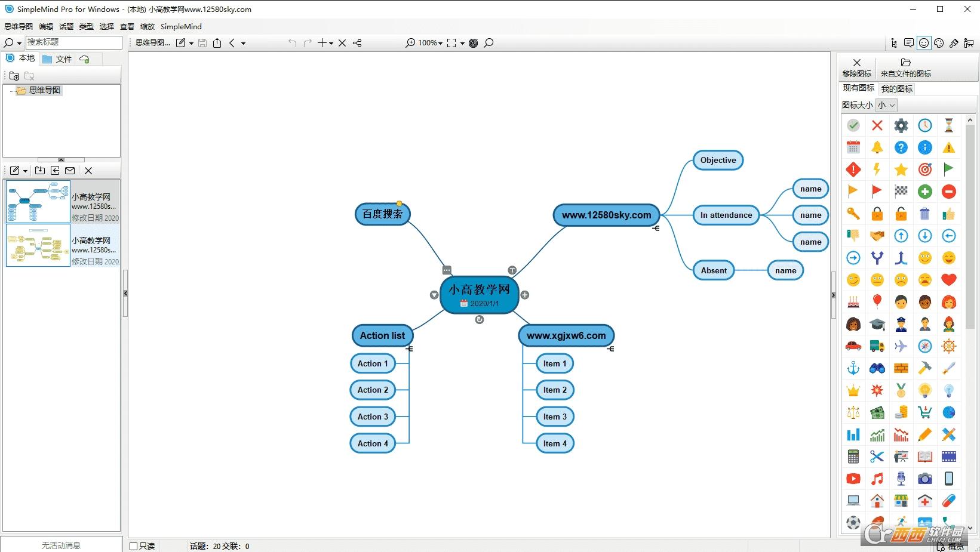
Task: Select the blue mind map thumbnail
Action: (38, 202)
